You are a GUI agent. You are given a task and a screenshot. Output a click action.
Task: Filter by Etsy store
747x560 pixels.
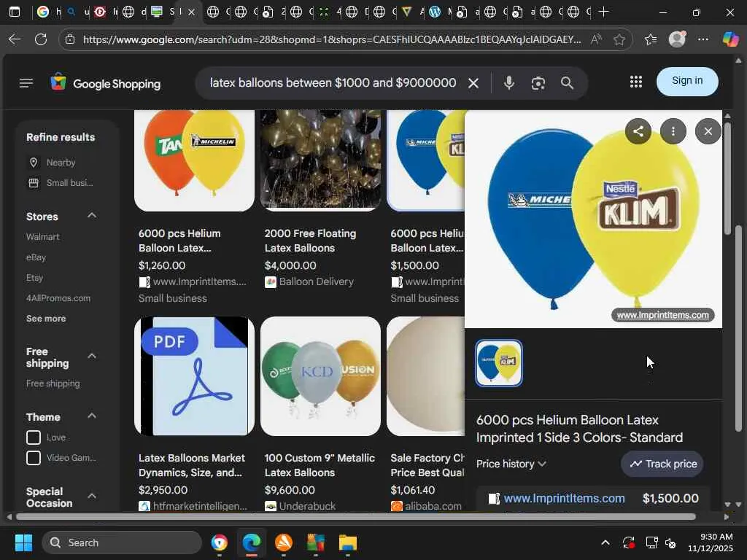(34, 278)
